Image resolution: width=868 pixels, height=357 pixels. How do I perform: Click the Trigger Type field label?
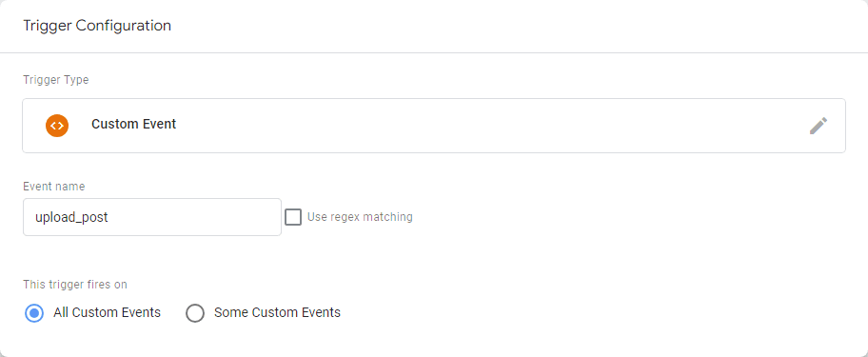pyautogui.click(x=56, y=80)
